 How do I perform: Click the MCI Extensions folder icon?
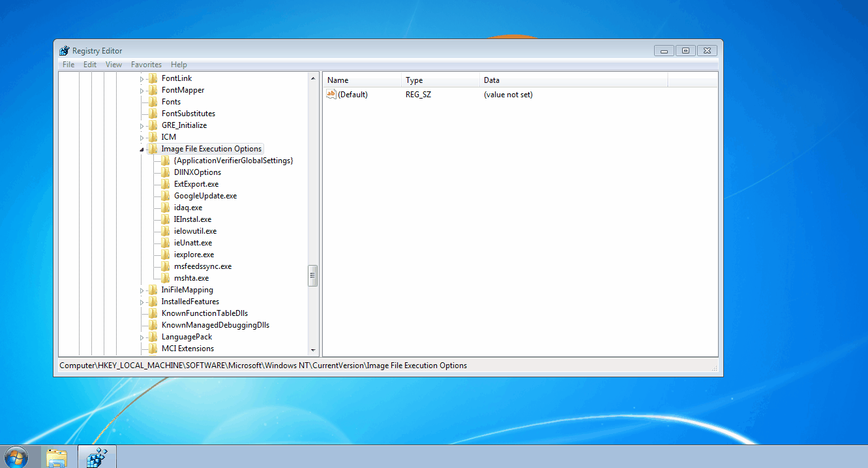[153, 349]
